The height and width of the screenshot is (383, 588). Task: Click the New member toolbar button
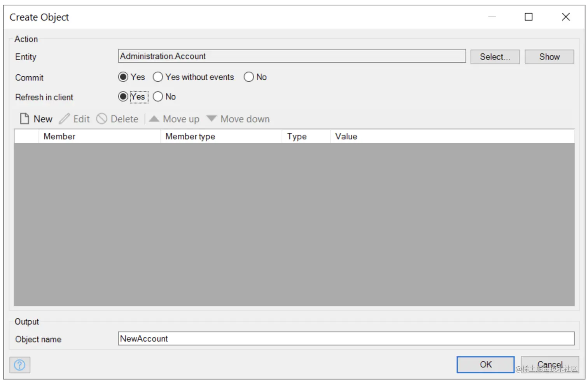[36, 119]
